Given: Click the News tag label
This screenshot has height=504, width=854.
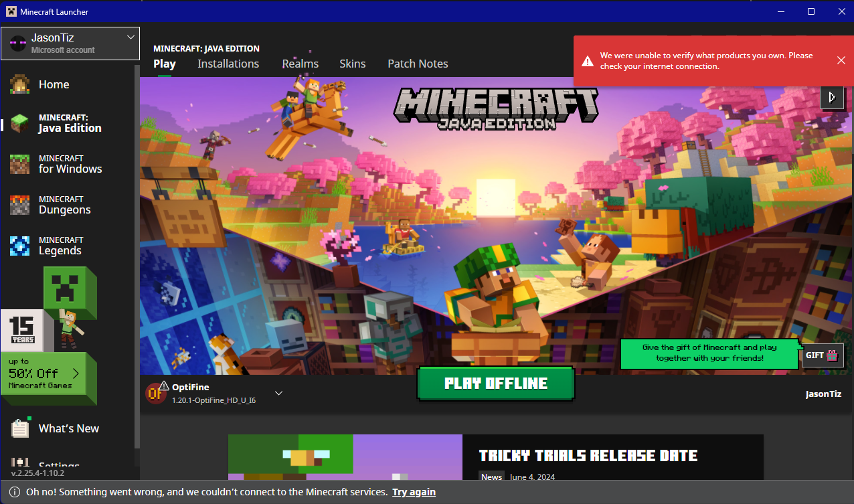Looking at the screenshot, I should [491, 477].
